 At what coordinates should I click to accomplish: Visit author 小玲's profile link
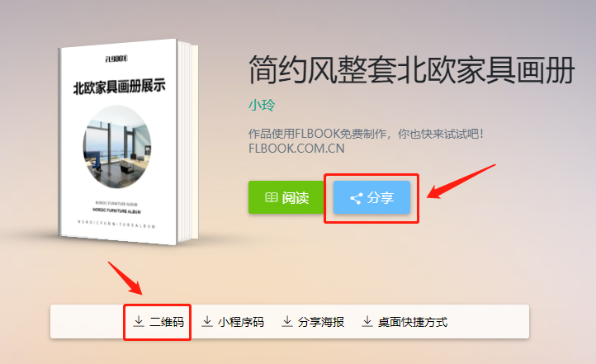[262, 105]
